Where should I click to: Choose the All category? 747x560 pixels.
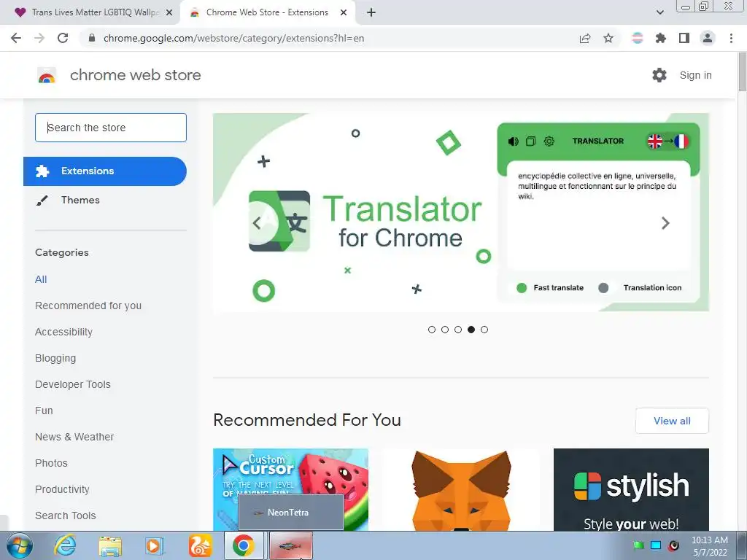coord(41,279)
